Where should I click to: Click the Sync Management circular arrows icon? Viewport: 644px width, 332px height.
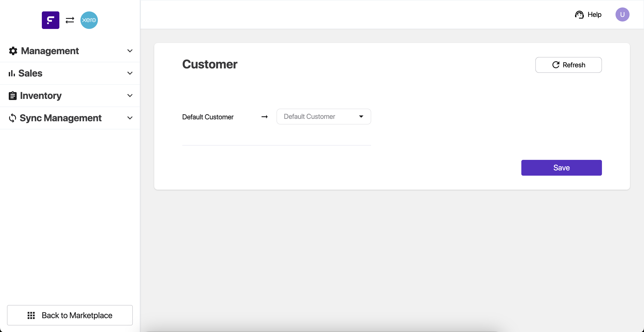click(12, 118)
